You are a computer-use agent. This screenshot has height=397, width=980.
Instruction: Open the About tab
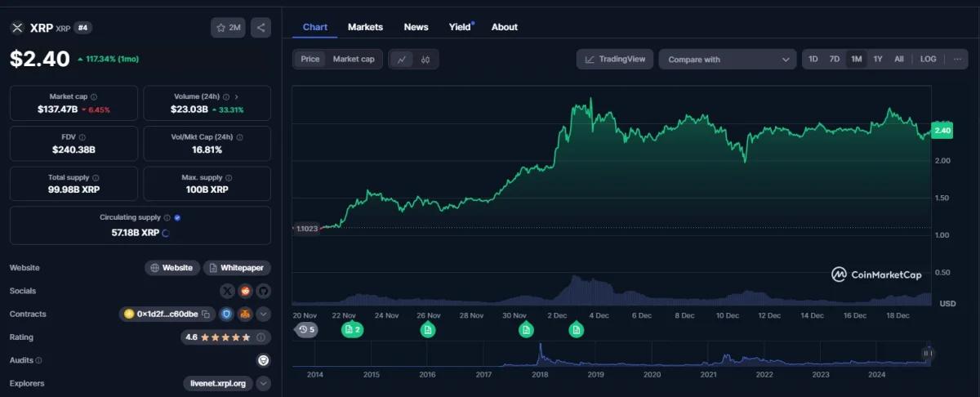pos(505,27)
